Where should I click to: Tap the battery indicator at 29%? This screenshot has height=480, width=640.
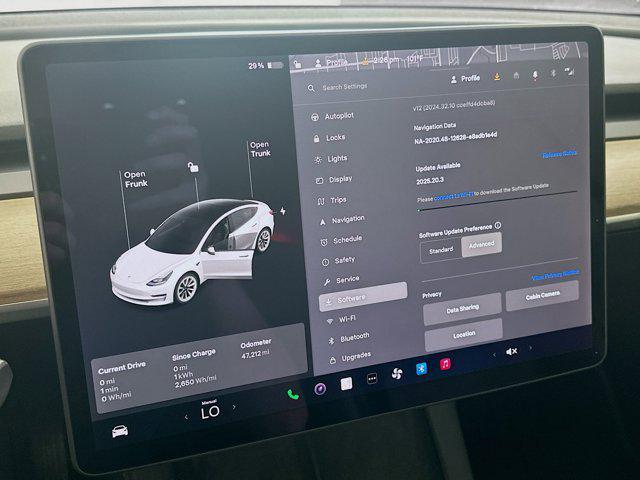(266, 65)
